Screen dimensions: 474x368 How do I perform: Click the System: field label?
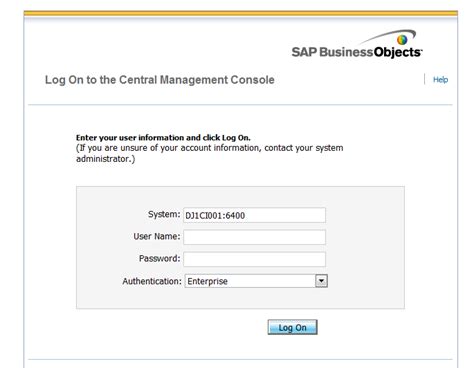(x=164, y=214)
